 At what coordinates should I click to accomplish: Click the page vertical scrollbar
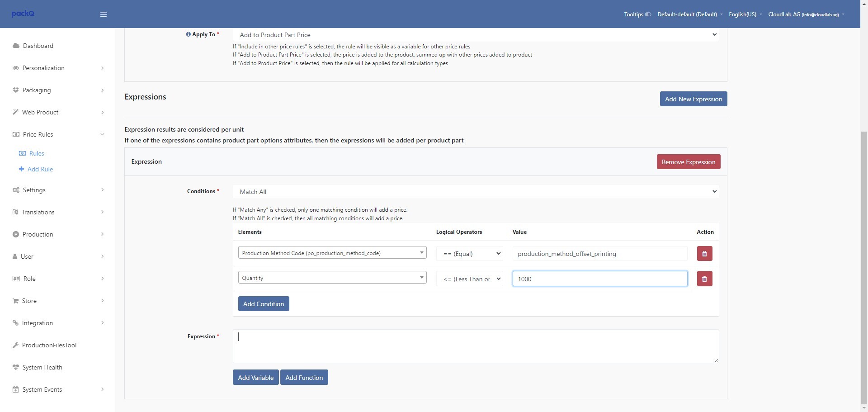[x=864, y=267]
